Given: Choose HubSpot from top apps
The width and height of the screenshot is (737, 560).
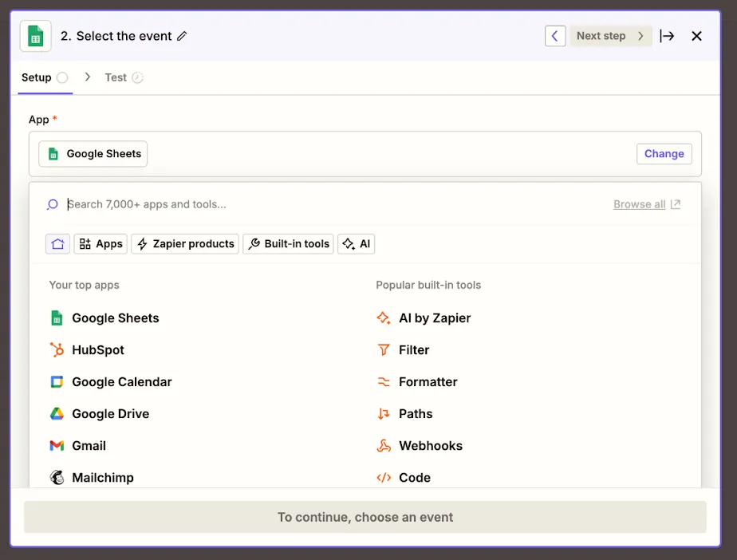Looking at the screenshot, I should point(98,350).
